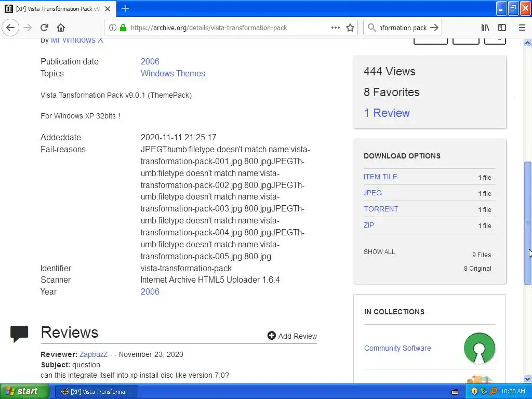Open the home page icon
The width and height of the screenshot is (532, 399).
click(61, 28)
